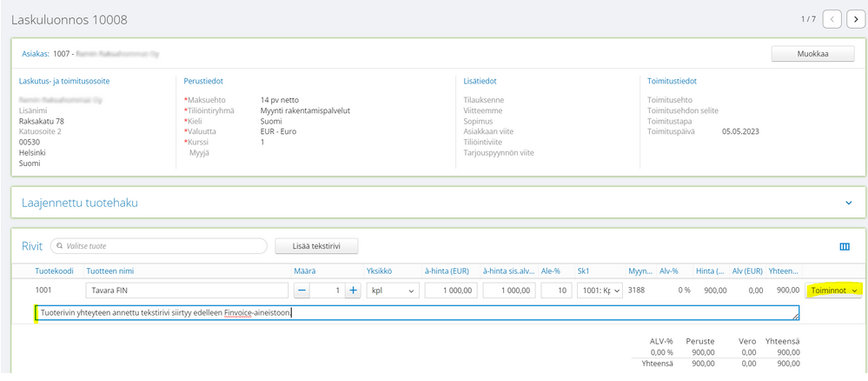Click the product code 1001 cell
This screenshot has height=381, width=868.
click(x=43, y=290)
